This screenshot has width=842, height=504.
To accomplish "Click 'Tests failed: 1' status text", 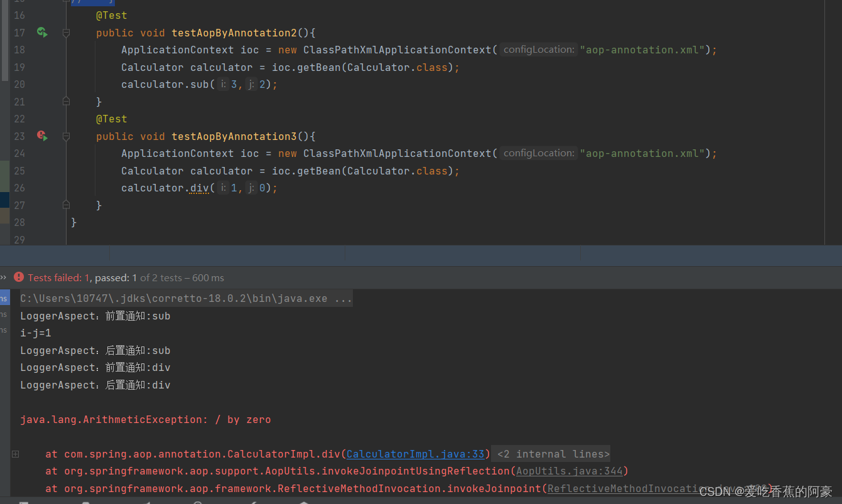I will [59, 277].
